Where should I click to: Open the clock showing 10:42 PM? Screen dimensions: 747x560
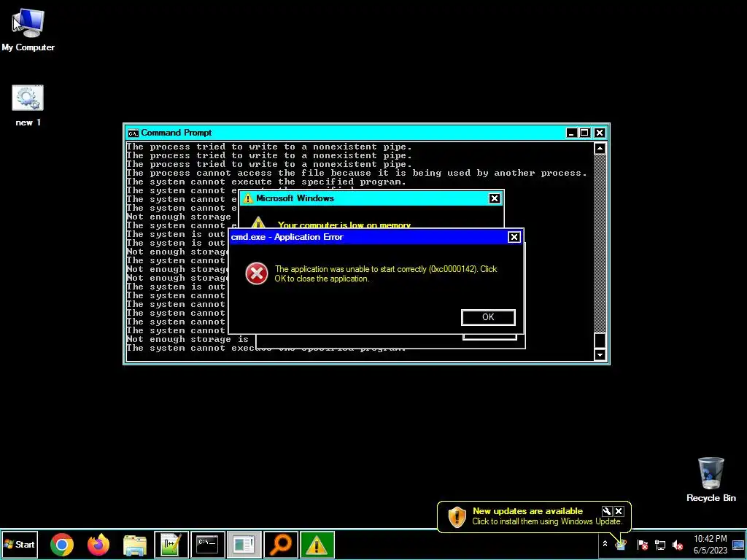(711, 544)
